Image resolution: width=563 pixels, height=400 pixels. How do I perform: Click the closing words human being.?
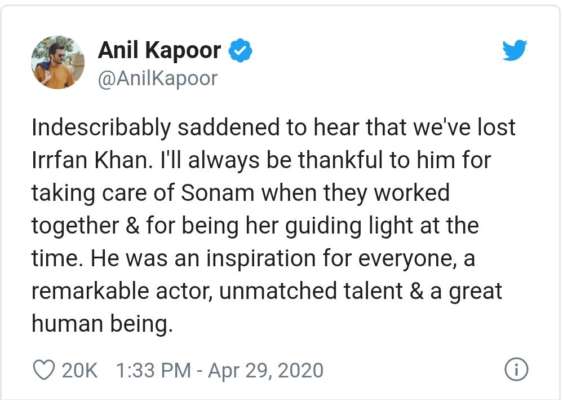100,325
